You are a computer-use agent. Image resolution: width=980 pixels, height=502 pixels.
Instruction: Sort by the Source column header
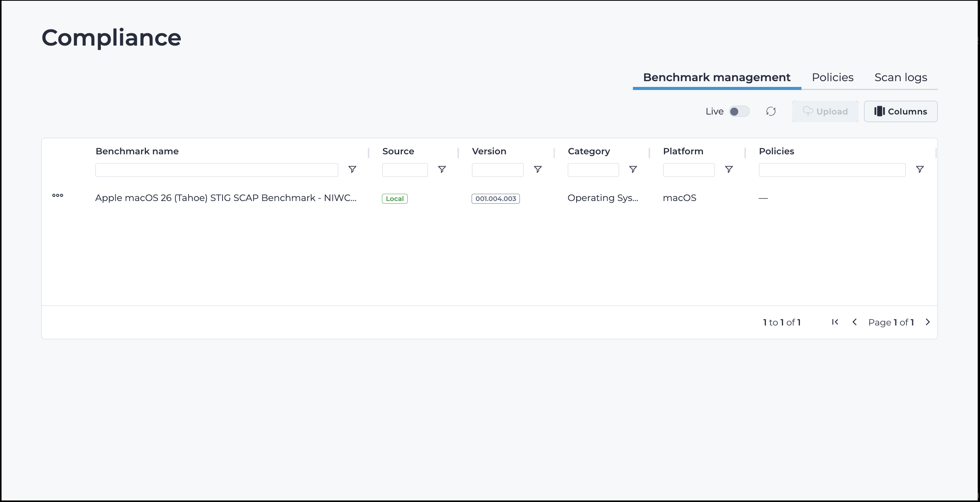tap(398, 151)
